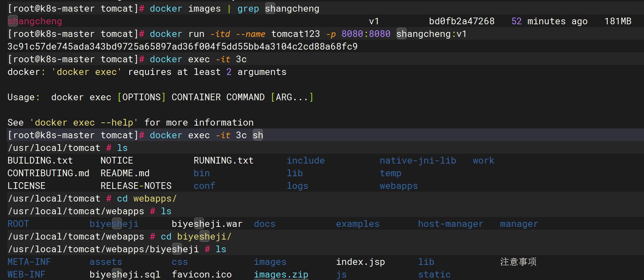Viewport: 644px width, 280px height.
Task: Click RUNNING.txt in the listing
Action: (224, 161)
